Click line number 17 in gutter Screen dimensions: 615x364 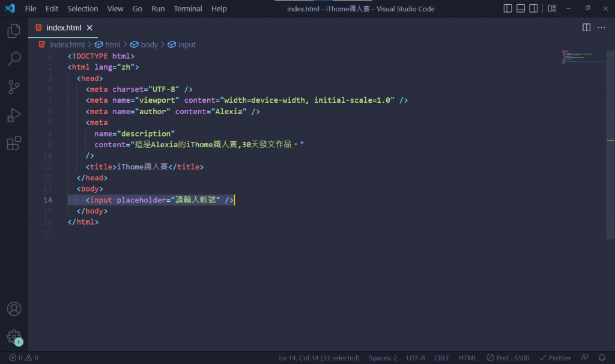47,234
